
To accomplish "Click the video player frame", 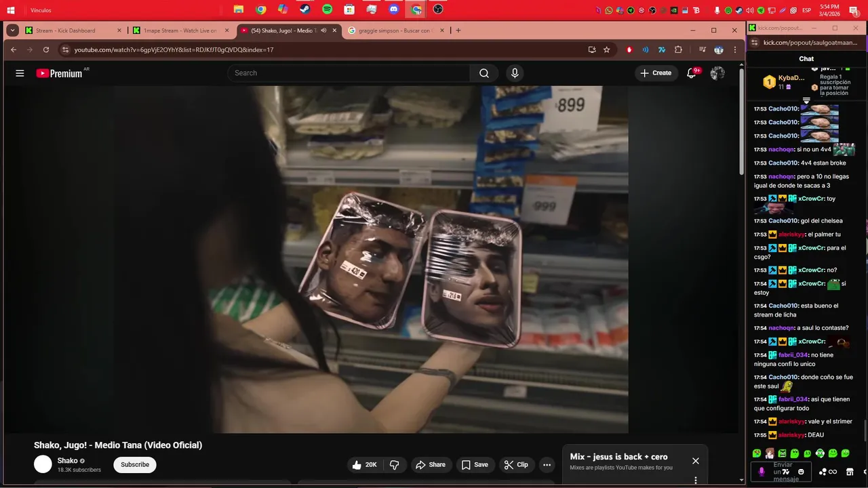I will point(372,259).
